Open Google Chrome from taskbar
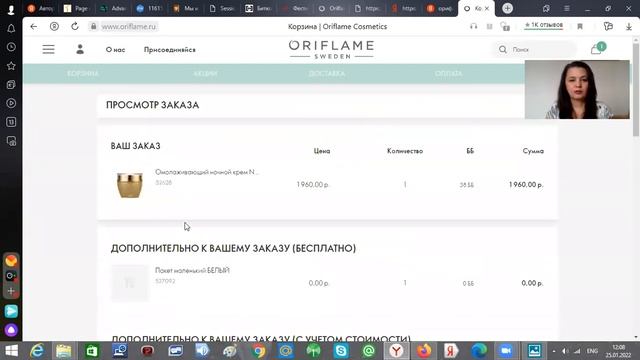Viewport: 640px width, 360px height. (x=258, y=351)
